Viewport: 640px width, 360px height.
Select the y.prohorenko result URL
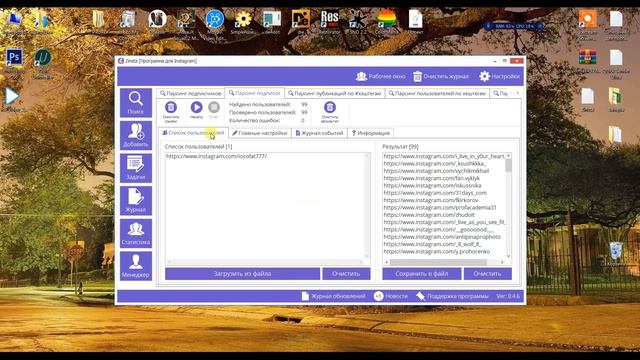[x=437, y=252]
